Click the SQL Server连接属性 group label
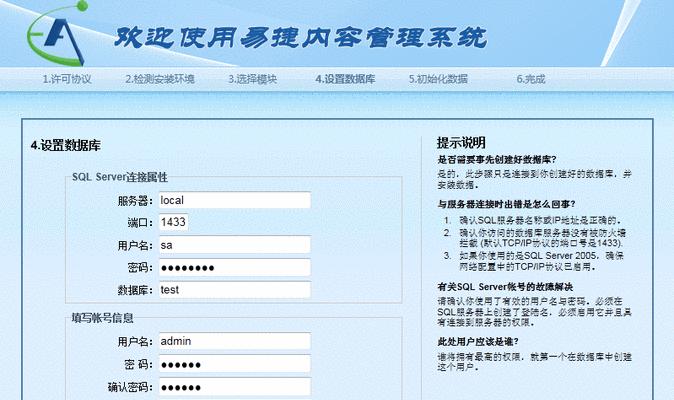Viewport: 674px width, 400px height. pos(119,177)
